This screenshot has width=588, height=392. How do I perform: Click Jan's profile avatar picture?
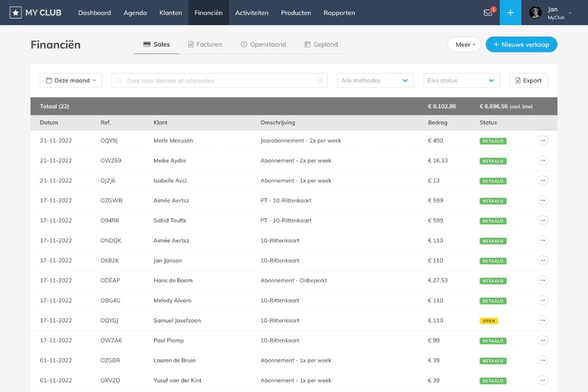(536, 12)
